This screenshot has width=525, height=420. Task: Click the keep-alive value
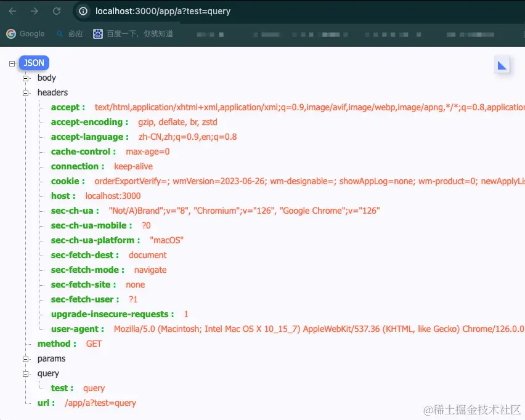click(133, 166)
